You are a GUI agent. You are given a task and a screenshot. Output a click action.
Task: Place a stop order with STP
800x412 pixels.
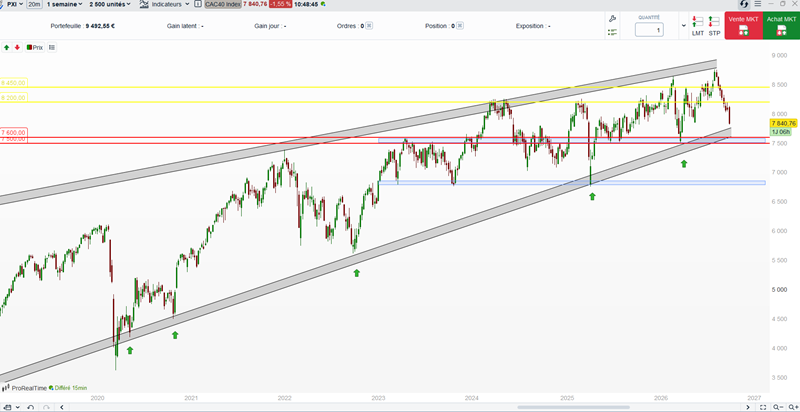714,26
